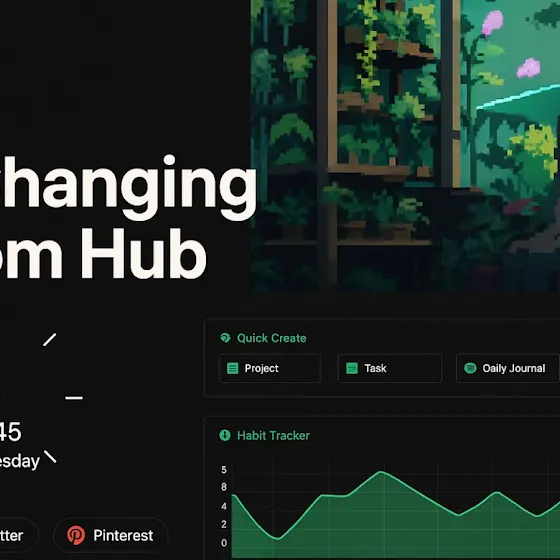
Task: Click the green Task page icon
Action: 352,368
